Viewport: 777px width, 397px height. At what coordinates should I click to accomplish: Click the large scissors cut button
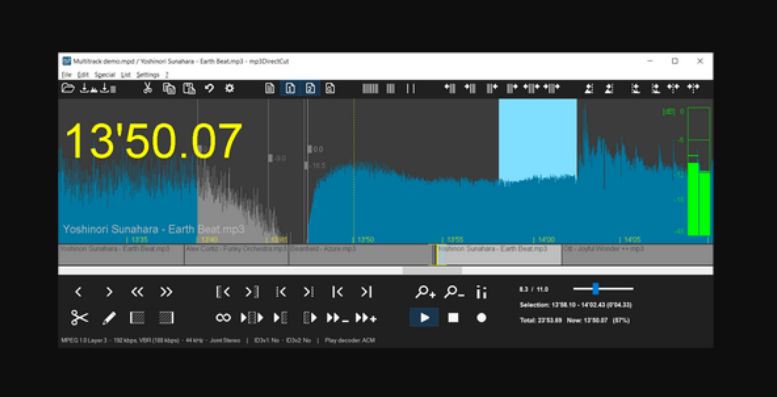point(79,318)
